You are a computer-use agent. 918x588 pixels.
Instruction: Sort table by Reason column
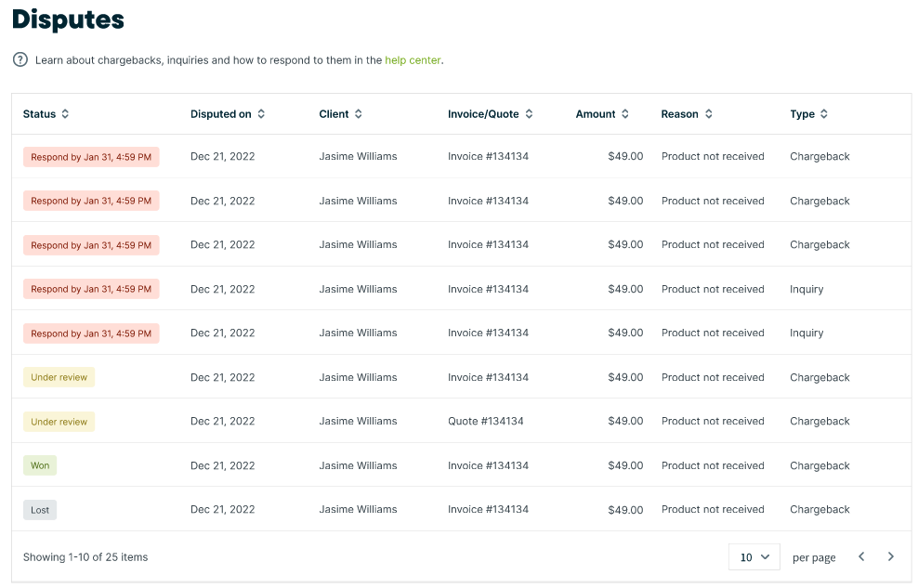pyautogui.click(x=709, y=114)
